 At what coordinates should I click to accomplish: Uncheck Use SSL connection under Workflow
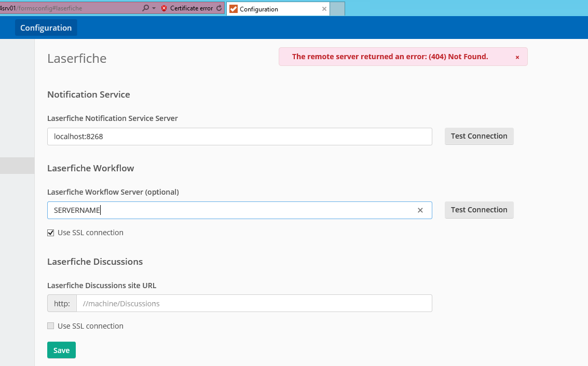tap(51, 233)
